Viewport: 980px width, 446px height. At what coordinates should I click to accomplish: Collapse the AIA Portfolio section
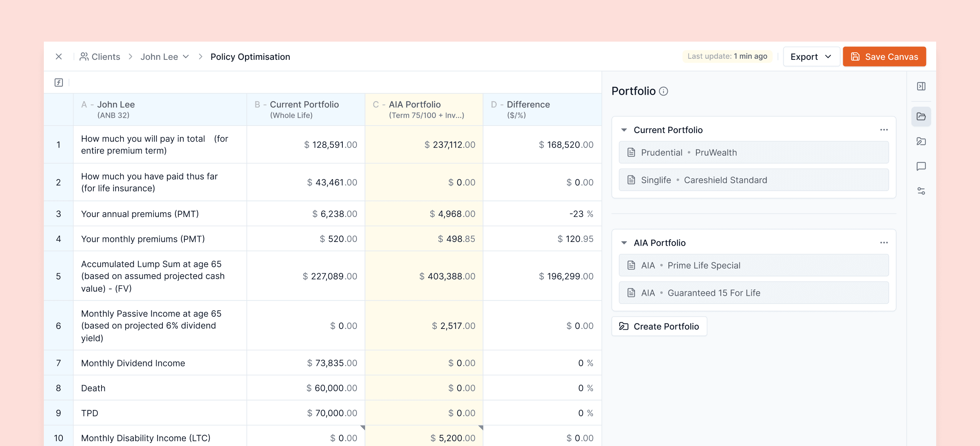point(623,243)
